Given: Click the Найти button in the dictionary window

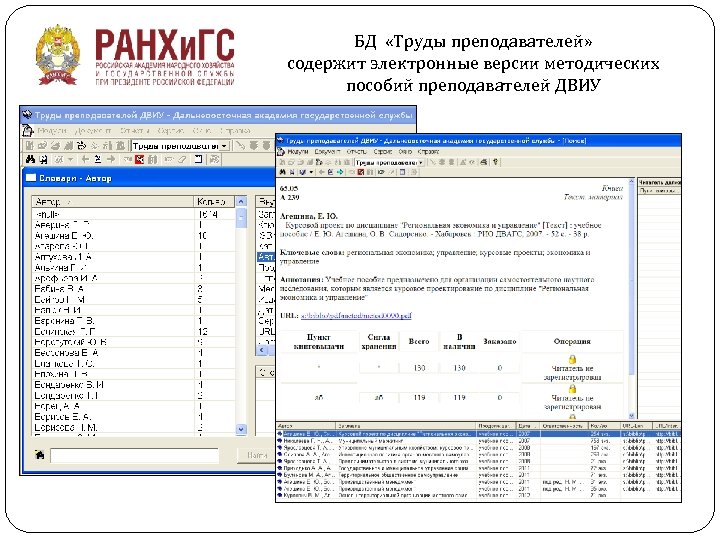Looking at the screenshot, I should [256, 455].
